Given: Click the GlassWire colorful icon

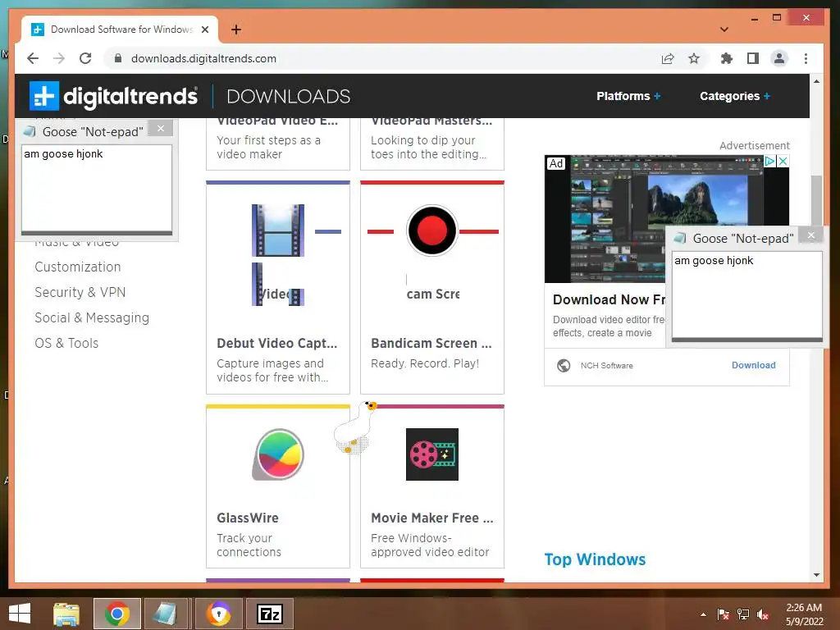Looking at the screenshot, I should [x=278, y=454].
